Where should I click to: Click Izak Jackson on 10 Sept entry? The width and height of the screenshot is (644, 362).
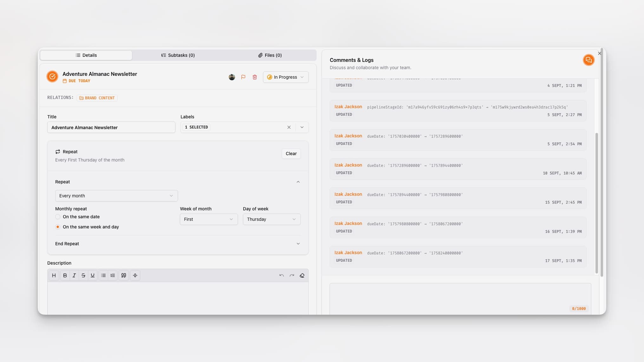348,165
